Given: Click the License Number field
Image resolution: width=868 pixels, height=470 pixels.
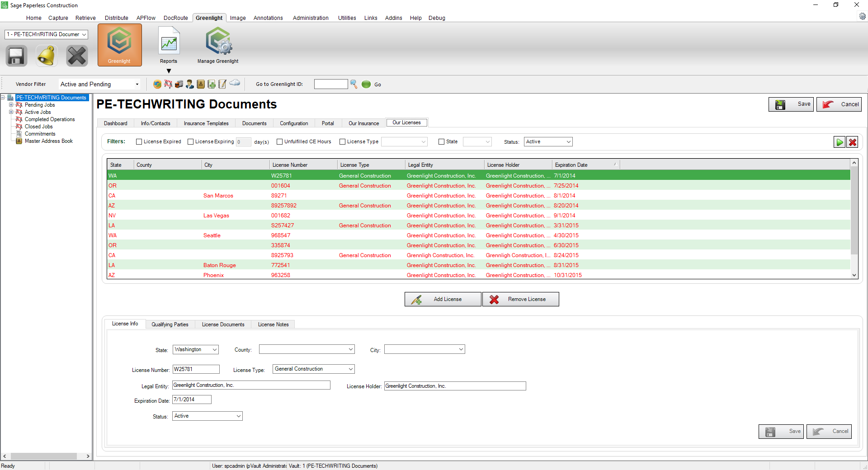Looking at the screenshot, I should (196, 369).
